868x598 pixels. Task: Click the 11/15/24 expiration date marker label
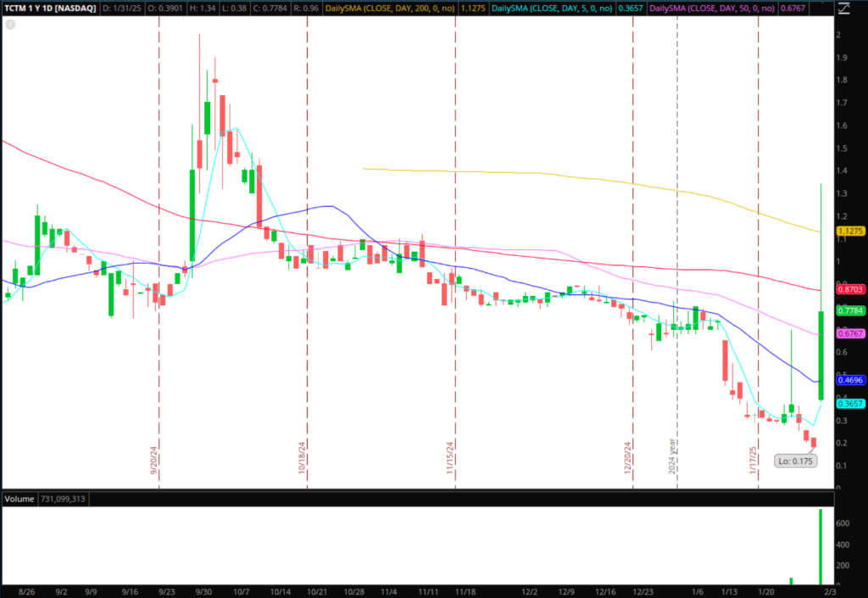450,458
